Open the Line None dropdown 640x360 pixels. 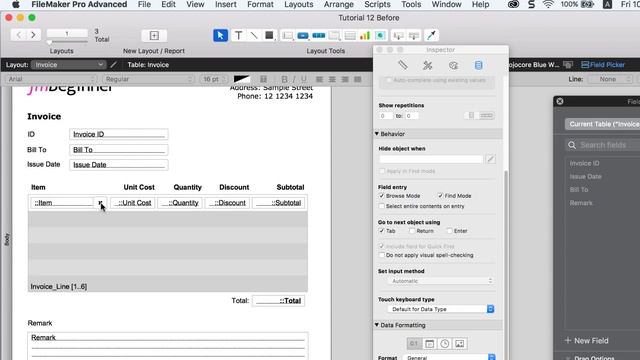[x=610, y=79]
